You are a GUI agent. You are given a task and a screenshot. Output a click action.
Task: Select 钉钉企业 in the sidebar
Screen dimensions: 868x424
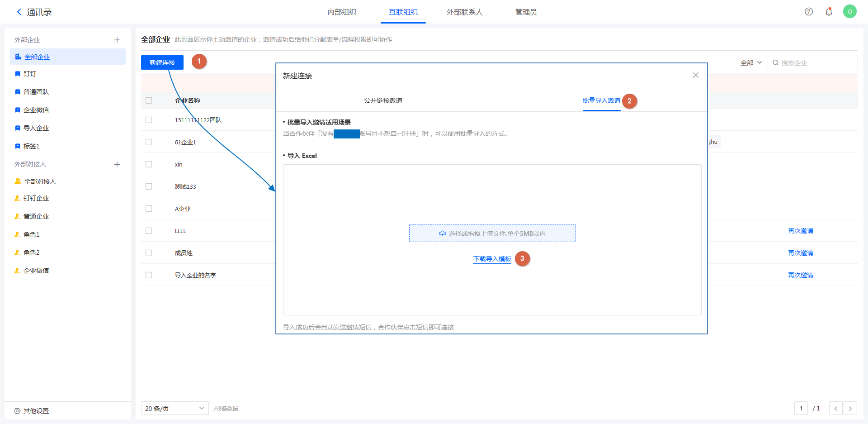click(36, 198)
